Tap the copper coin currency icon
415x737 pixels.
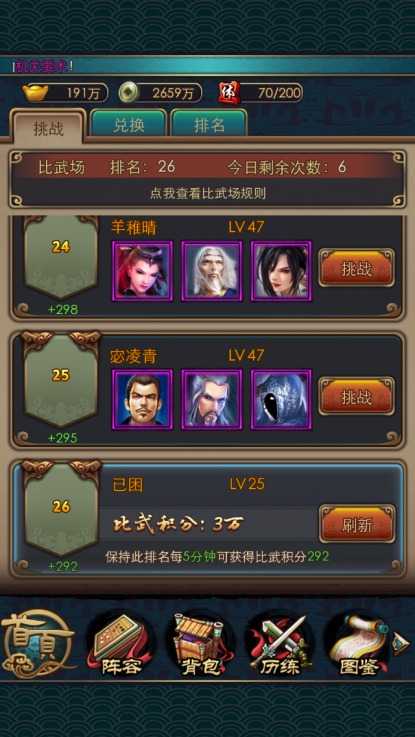[x=129, y=93]
